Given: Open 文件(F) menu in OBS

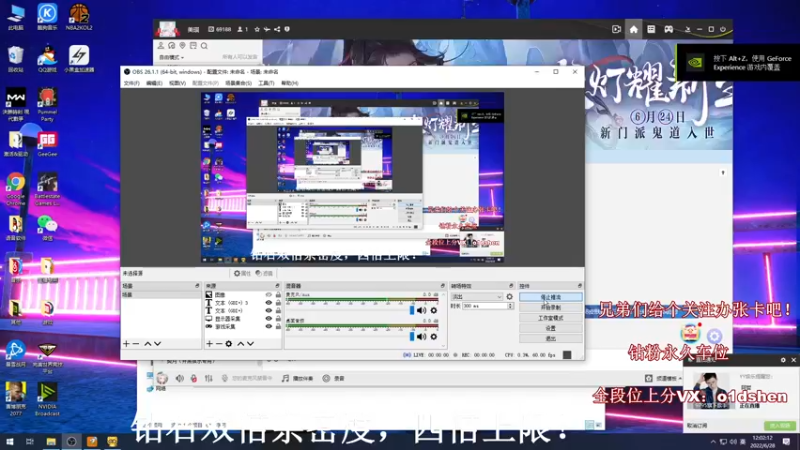Looking at the screenshot, I should pyautogui.click(x=132, y=83).
